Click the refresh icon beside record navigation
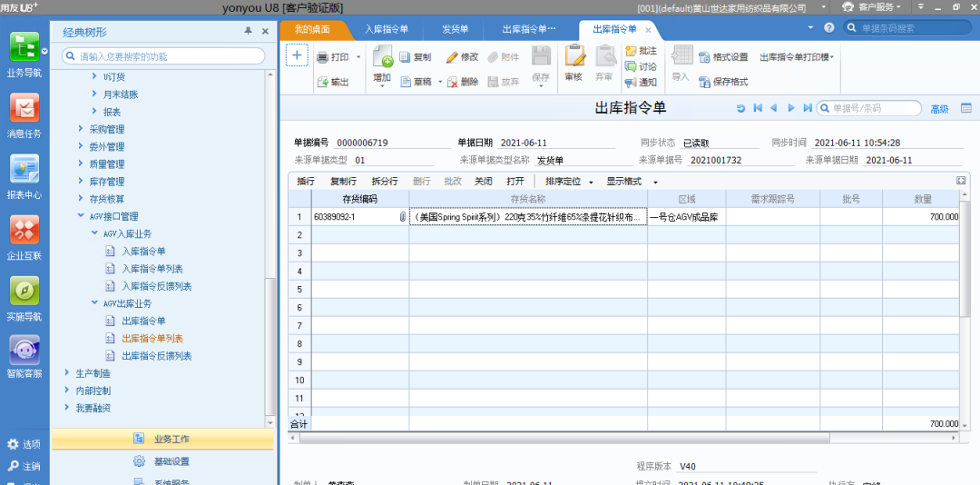The width and height of the screenshot is (980, 485). (740, 108)
